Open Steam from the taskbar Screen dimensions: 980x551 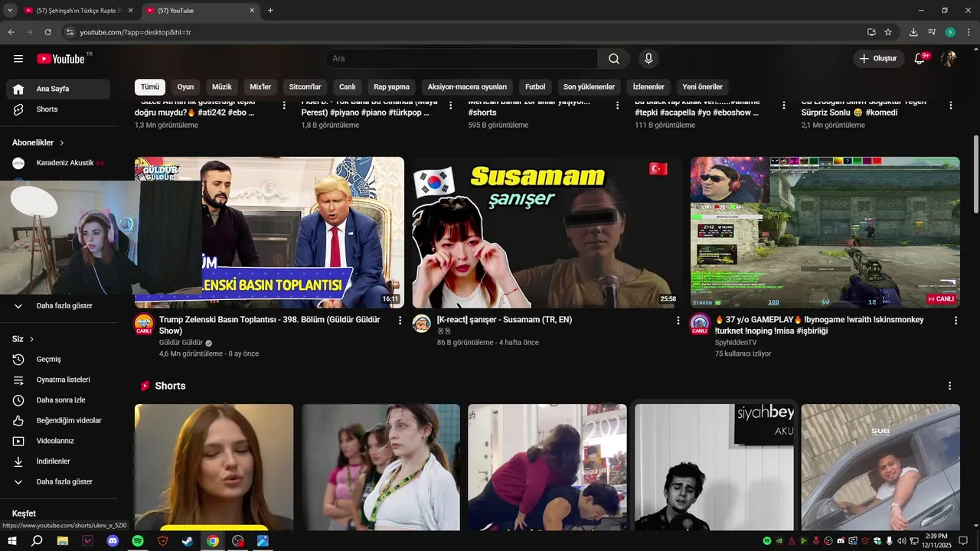click(x=188, y=541)
